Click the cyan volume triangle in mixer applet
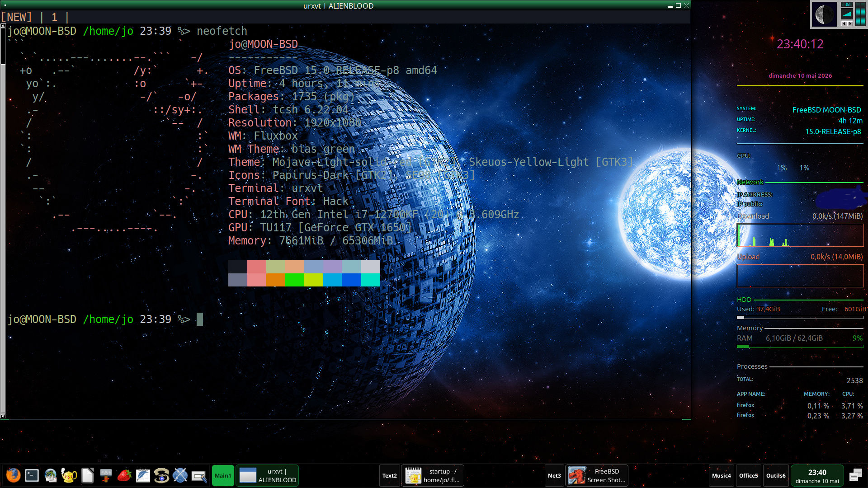 pos(847,14)
